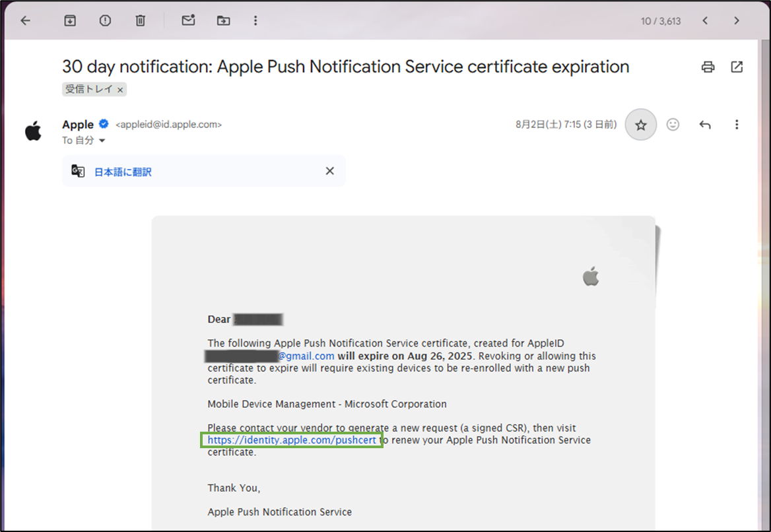Open the email in a new window

pos(737,67)
